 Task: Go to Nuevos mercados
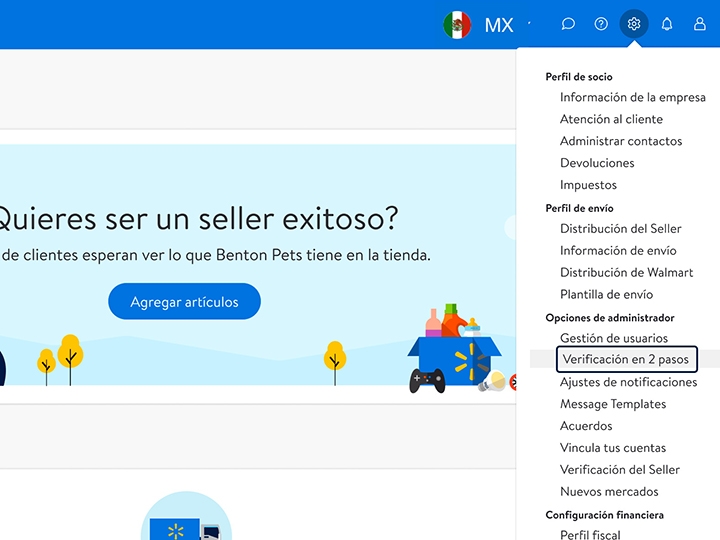point(609,491)
